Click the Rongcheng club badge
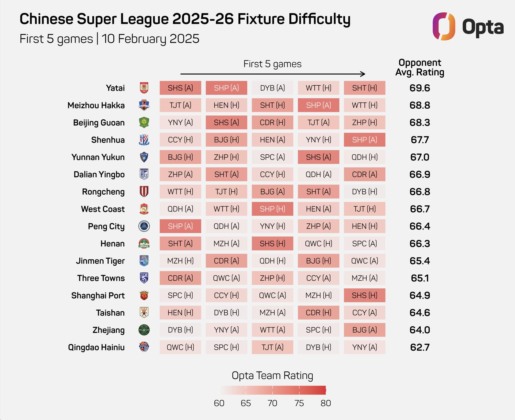515x420 pixels. pos(144,192)
